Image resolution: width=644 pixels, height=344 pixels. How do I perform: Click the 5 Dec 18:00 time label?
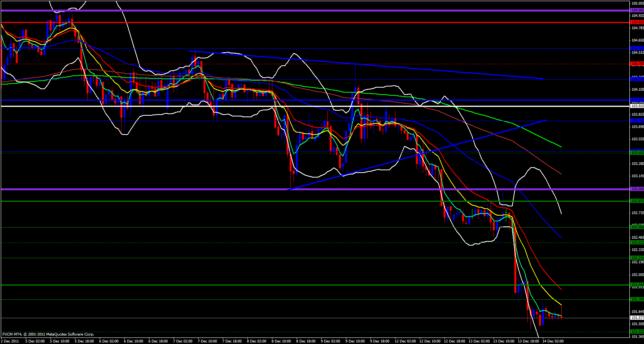[84, 341]
